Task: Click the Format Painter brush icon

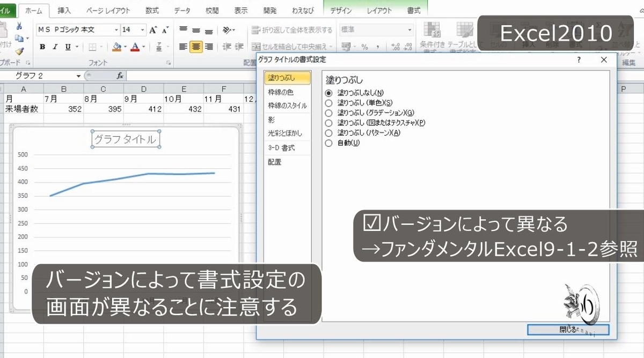Action: (19, 51)
